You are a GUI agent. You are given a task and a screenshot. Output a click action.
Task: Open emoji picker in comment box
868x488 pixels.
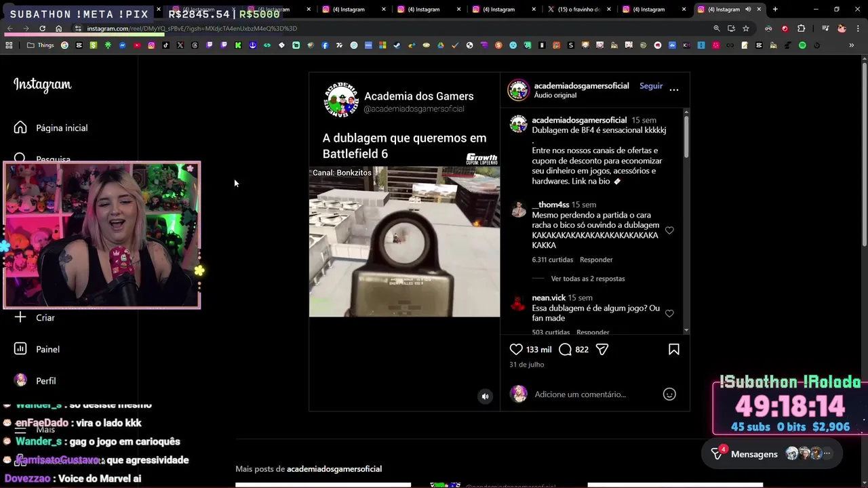[669, 394]
